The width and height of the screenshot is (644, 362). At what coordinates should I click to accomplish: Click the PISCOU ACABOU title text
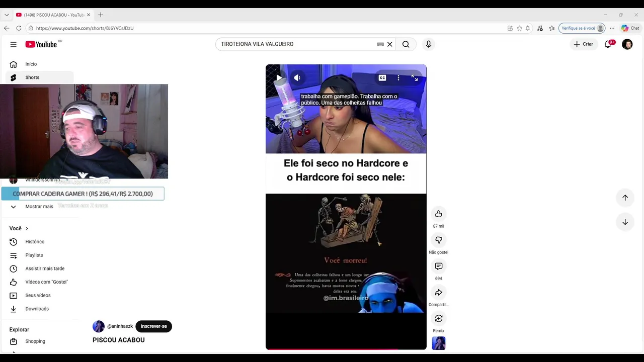(x=119, y=340)
